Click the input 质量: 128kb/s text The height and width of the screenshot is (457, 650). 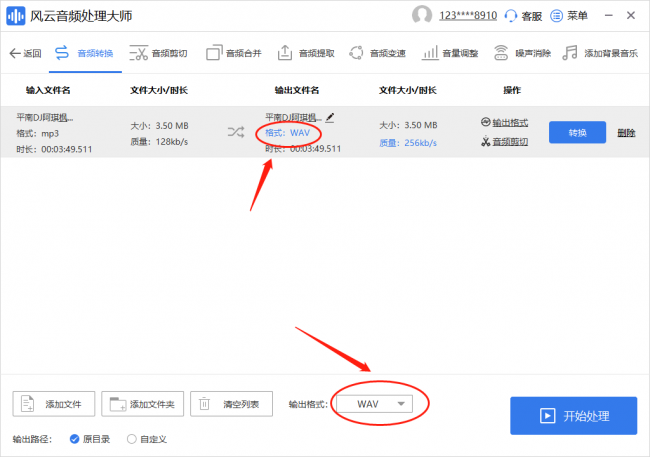click(x=159, y=142)
